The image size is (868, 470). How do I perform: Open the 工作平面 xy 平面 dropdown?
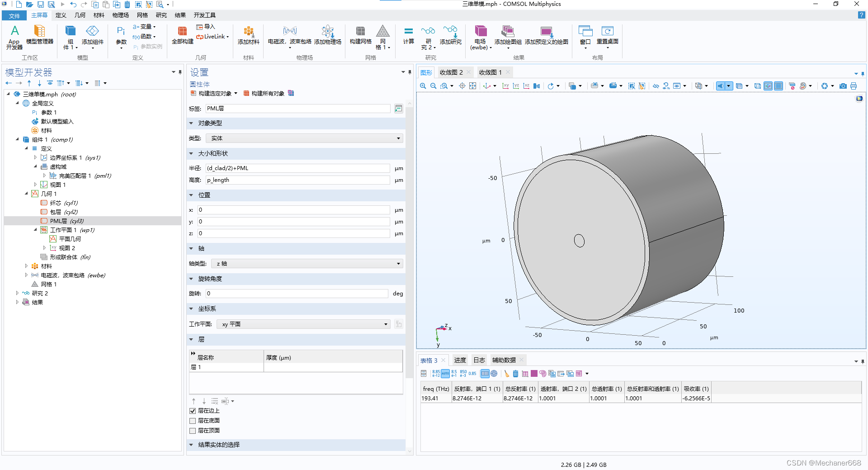point(303,324)
